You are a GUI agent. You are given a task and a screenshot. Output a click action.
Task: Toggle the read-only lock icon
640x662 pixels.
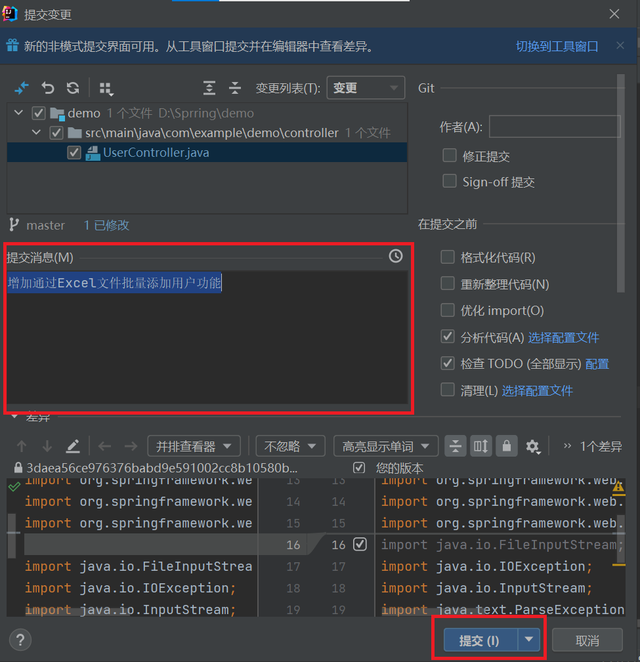point(506,446)
